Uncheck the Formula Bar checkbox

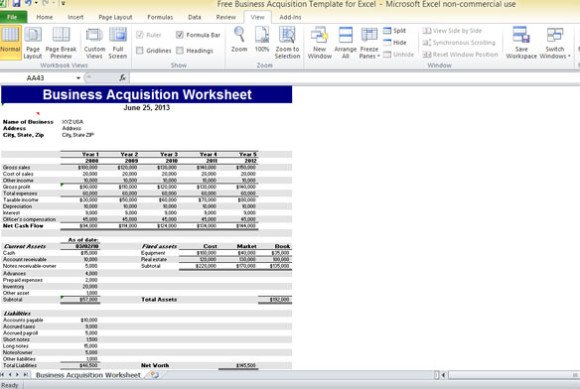click(x=180, y=35)
